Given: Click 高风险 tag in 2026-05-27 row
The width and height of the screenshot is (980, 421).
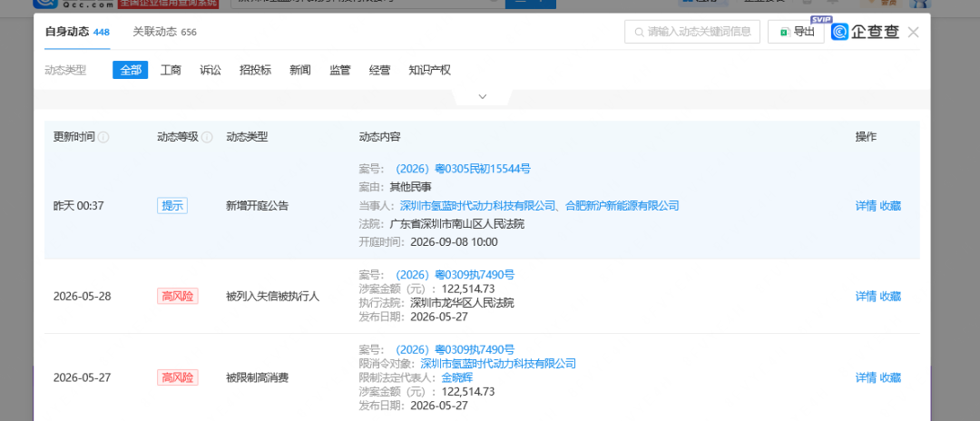Looking at the screenshot, I should pos(178,377).
